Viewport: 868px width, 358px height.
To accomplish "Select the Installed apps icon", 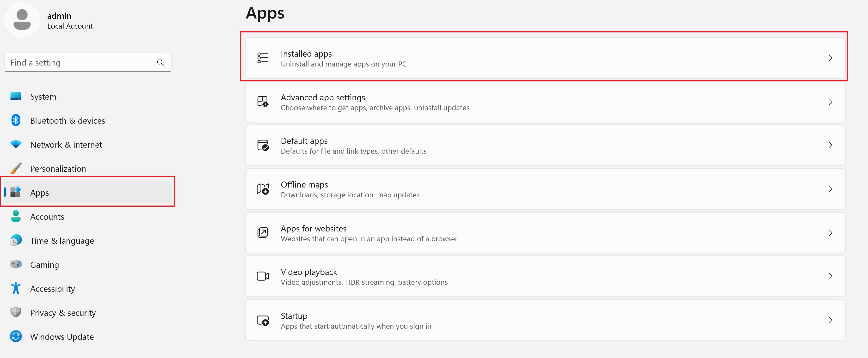I will 263,58.
